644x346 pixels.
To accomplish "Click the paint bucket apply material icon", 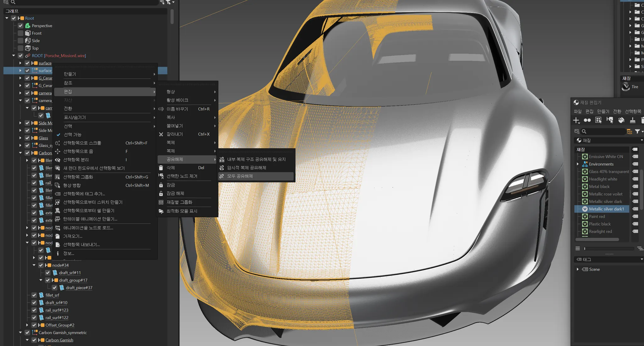I will point(621,120).
